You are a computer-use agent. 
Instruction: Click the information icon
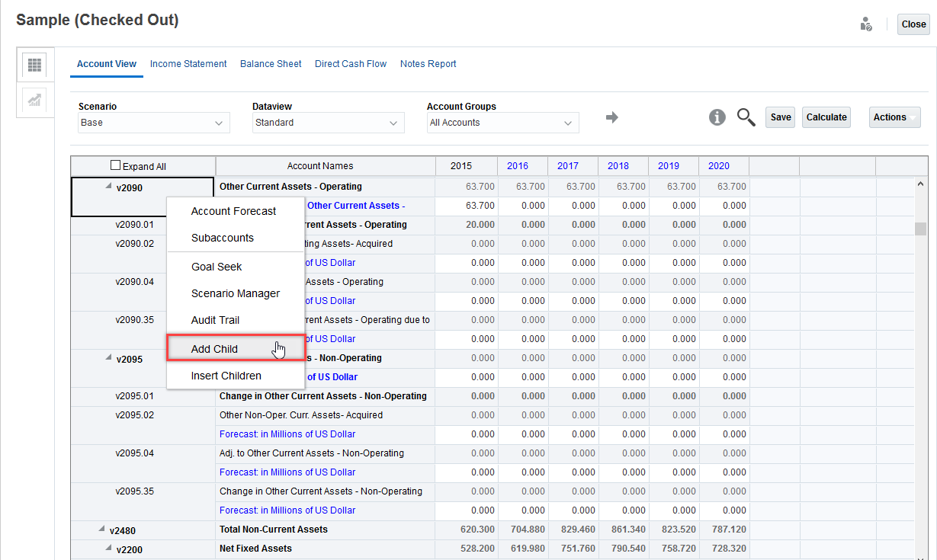point(717,117)
